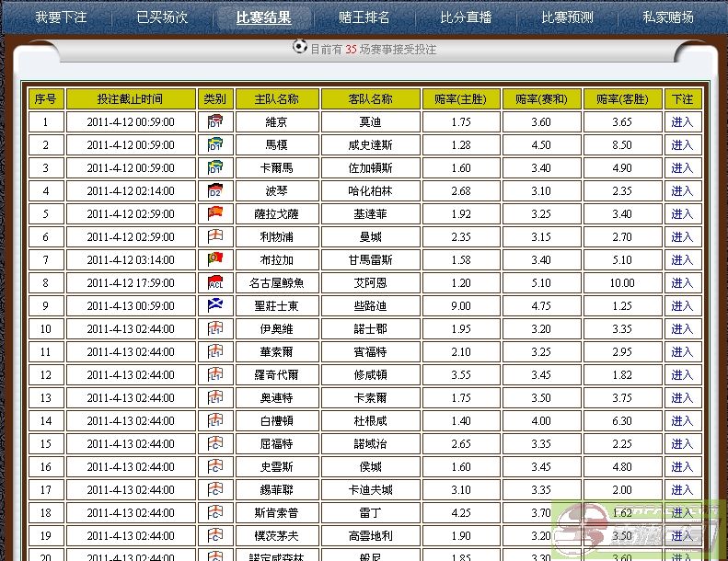Click the league flag icon in the 維京 row
Screen dimensions: 728x561
click(215, 121)
